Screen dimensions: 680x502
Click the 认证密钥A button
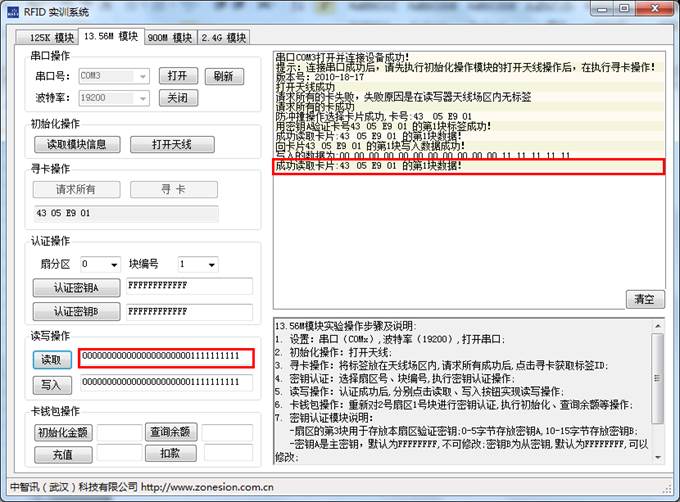[x=77, y=288]
